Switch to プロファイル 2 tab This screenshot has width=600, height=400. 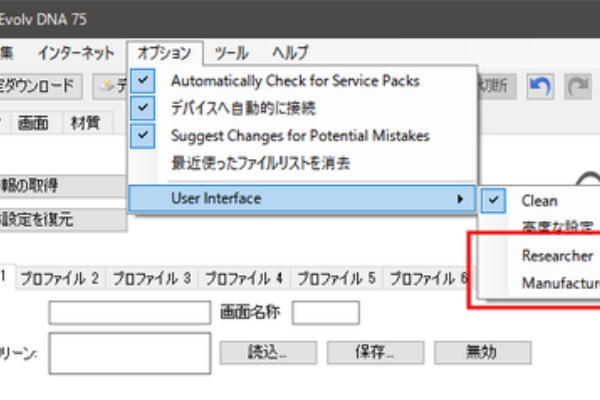coord(60,278)
